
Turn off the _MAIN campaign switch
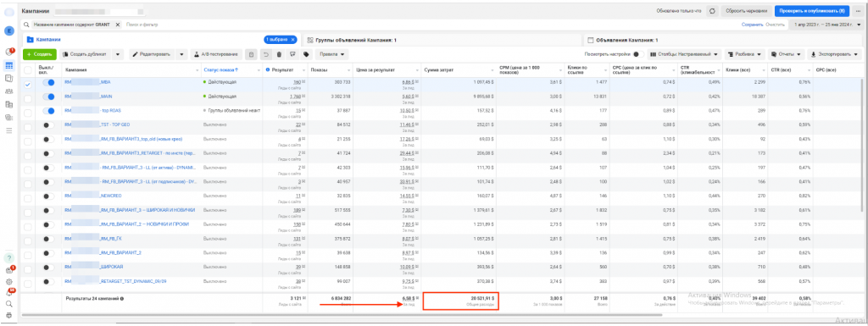click(48, 97)
